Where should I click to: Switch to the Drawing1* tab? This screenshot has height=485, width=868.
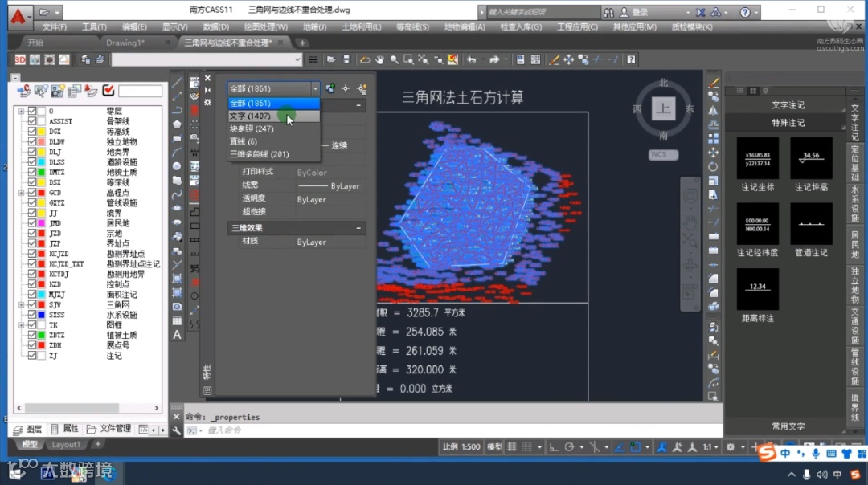tap(125, 43)
